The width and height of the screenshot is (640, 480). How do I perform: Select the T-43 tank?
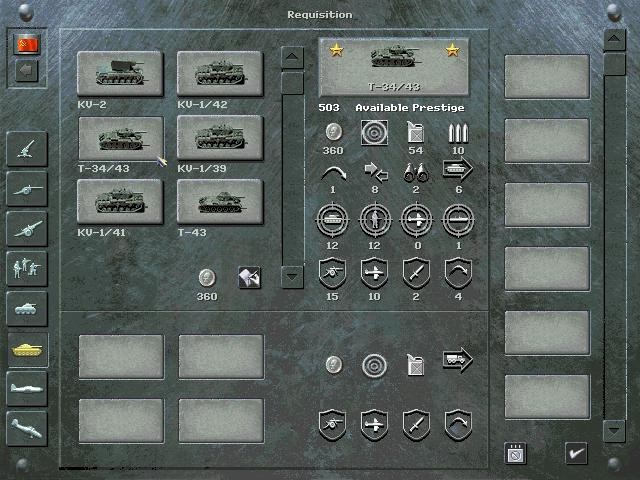[220, 201]
